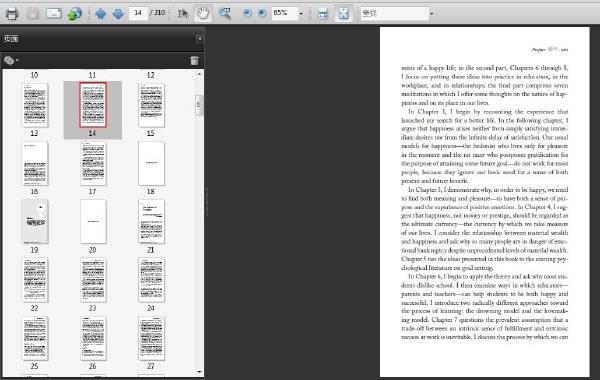Select the page 20 thumbnail

coord(93,222)
